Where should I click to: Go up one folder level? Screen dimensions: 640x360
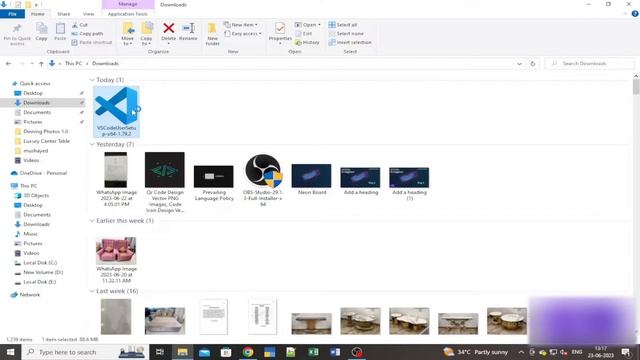[41, 64]
